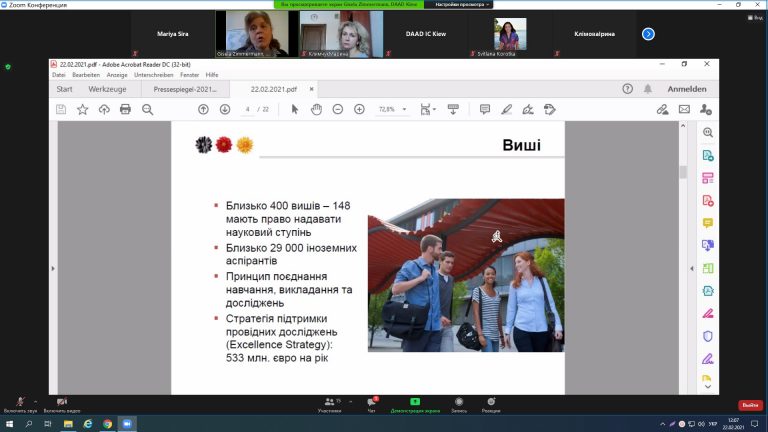Add a comment with the speech bubble icon
This screenshot has height=432, width=768.
point(485,109)
